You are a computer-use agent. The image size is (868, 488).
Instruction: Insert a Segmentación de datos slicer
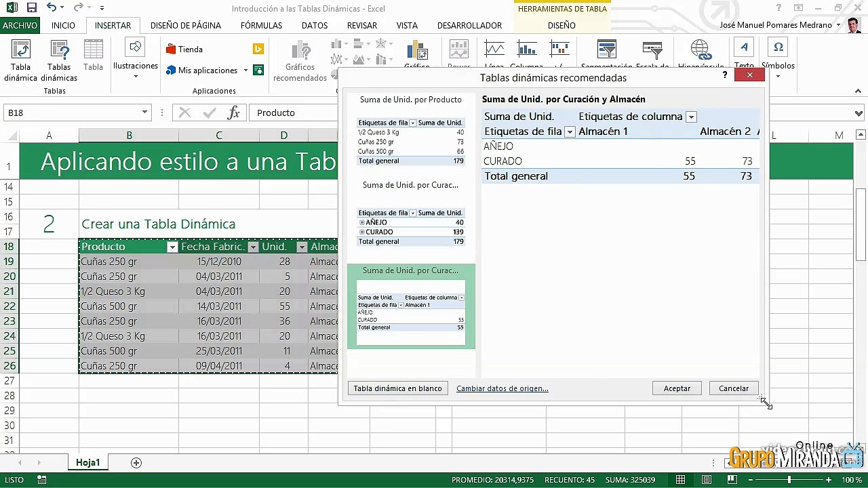coord(607,54)
